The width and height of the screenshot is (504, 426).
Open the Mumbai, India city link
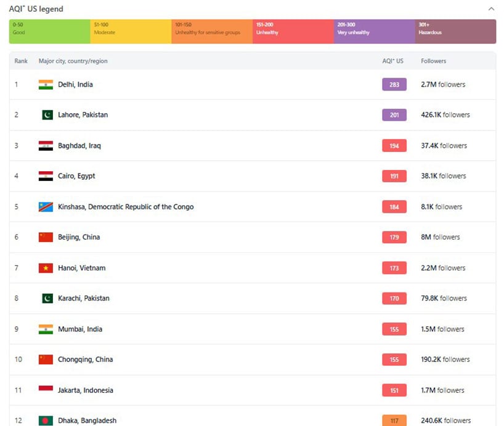click(80, 329)
